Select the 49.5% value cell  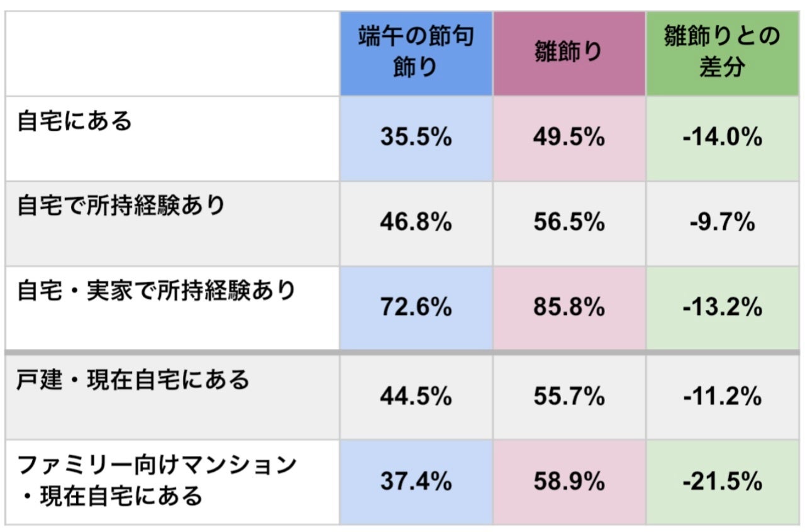click(569, 138)
